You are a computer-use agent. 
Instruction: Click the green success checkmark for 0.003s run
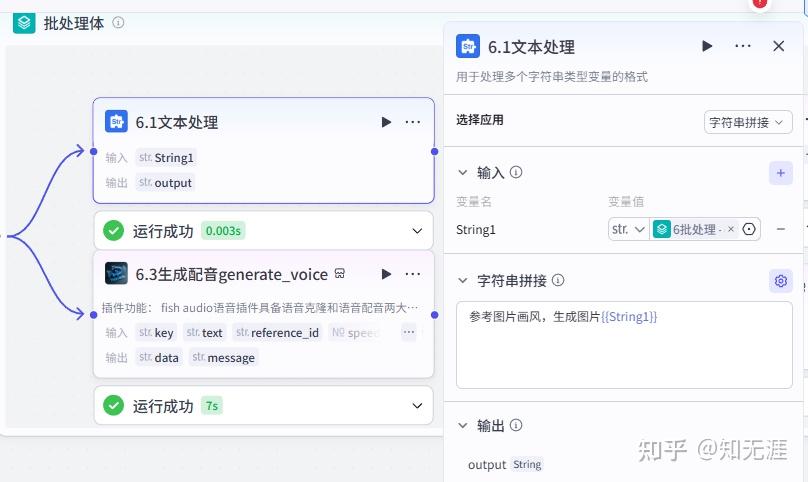coord(113,230)
